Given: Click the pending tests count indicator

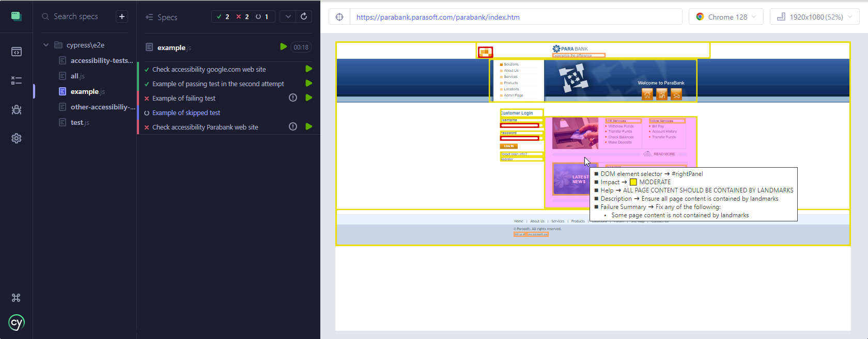Looking at the screenshot, I should pyautogui.click(x=262, y=17).
